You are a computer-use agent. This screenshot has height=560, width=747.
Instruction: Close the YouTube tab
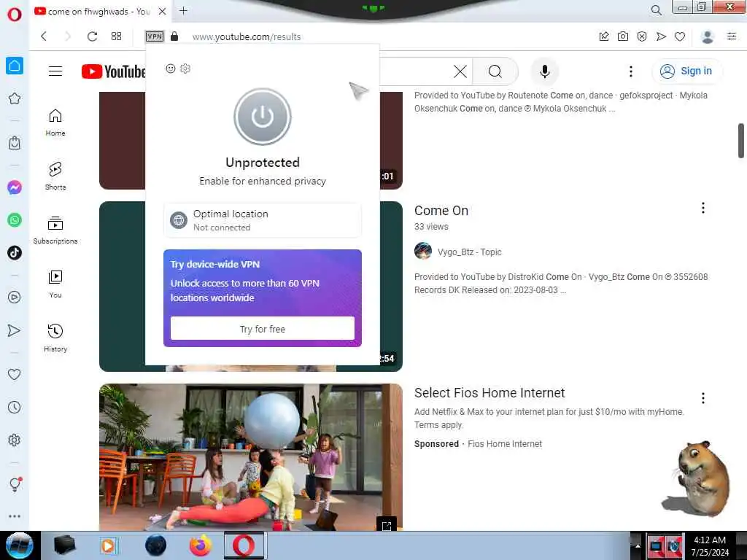163,11
